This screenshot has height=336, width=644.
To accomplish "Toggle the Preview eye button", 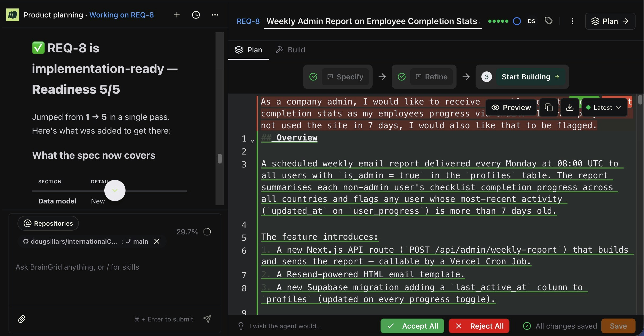I will (x=511, y=107).
